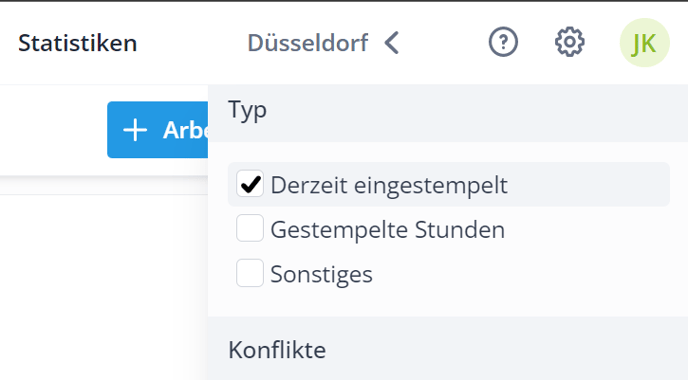Click the plus icon on the blue button

click(135, 130)
